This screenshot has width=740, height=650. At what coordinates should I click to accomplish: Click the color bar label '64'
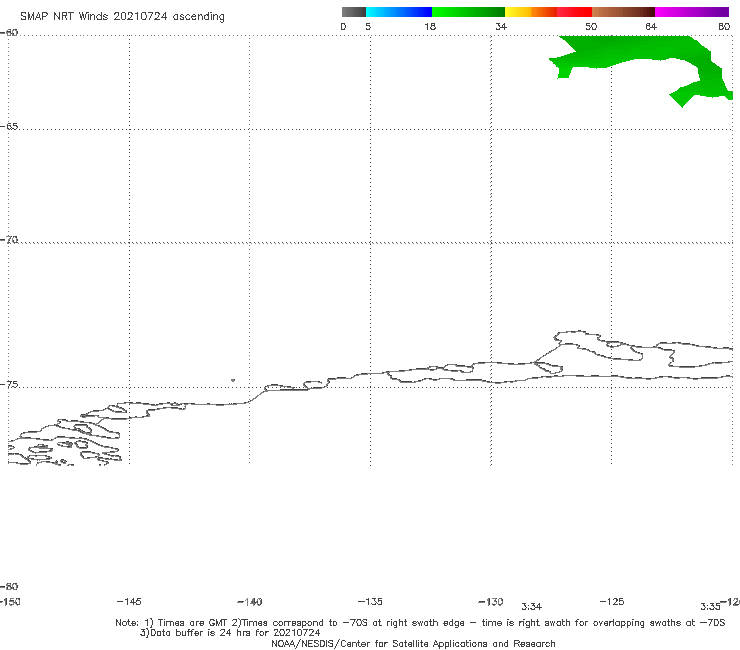coord(651,26)
